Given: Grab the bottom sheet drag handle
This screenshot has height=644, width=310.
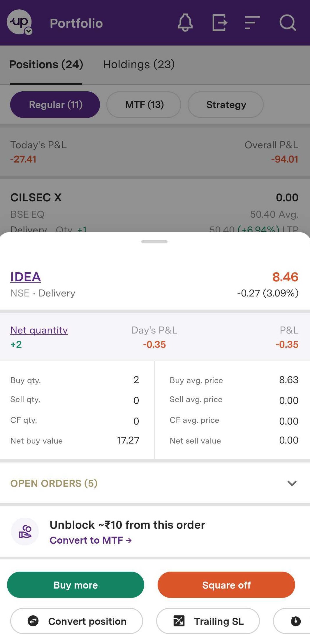Looking at the screenshot, I should (154, 242).
